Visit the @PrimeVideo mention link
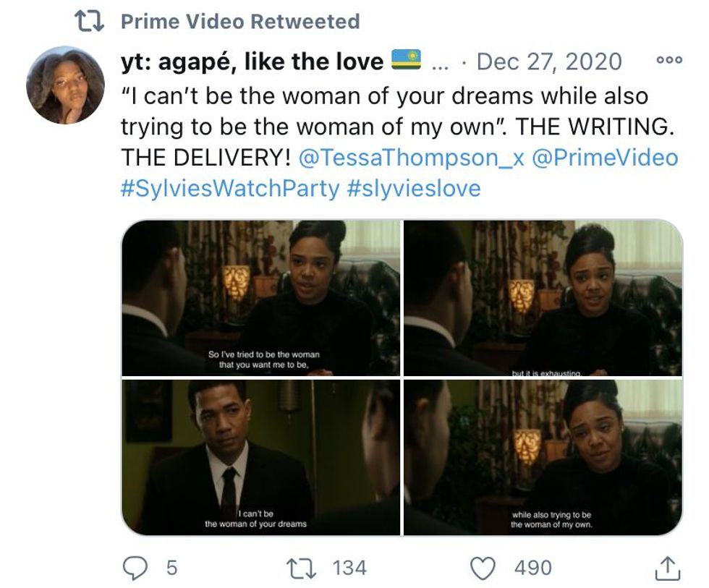Image resolution: width=709 pixels, height=588 pixels. [605, 158]
